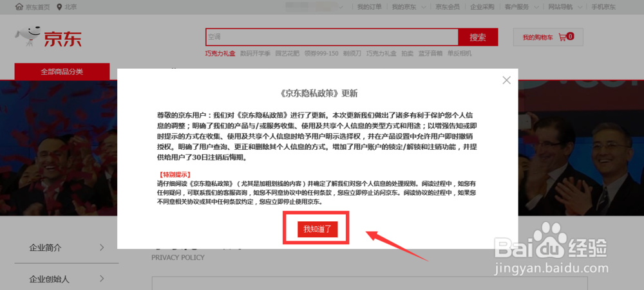Expand the 网站导航 dropdown
644x290 pixels.
(565, 7)
